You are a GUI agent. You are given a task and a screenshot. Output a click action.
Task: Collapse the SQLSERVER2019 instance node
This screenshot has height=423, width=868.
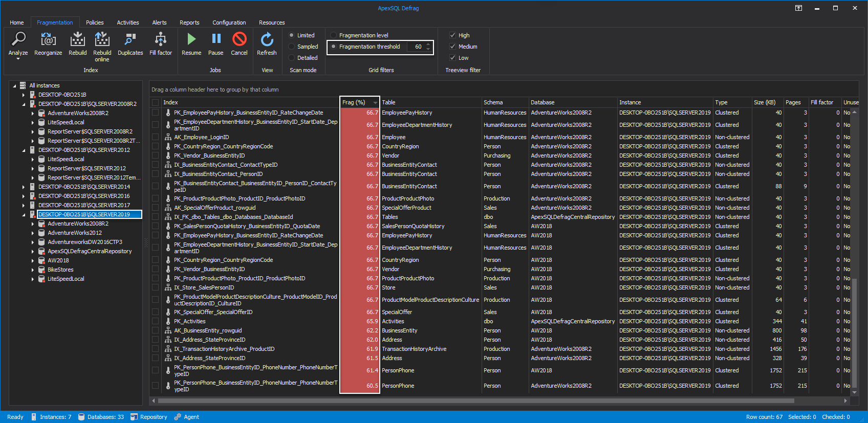(24, 215)
